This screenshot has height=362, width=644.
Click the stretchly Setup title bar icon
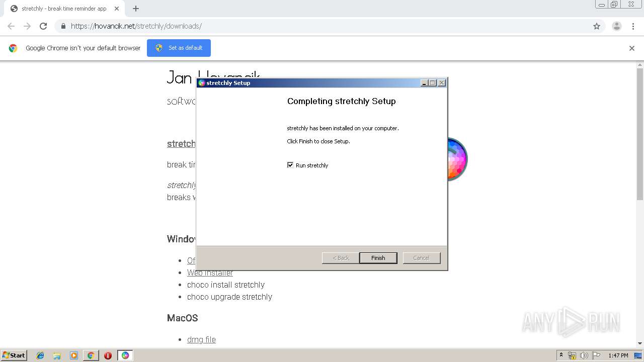(202, 83)
